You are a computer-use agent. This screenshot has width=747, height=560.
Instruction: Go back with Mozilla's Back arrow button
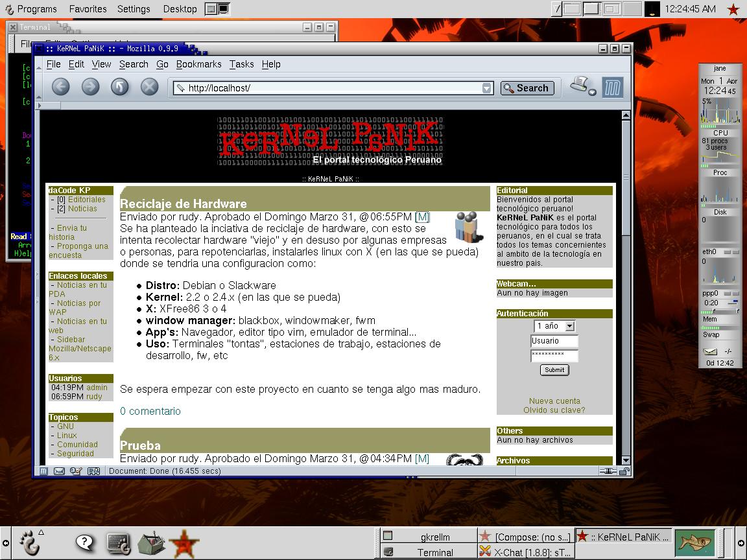pos(60,87)
